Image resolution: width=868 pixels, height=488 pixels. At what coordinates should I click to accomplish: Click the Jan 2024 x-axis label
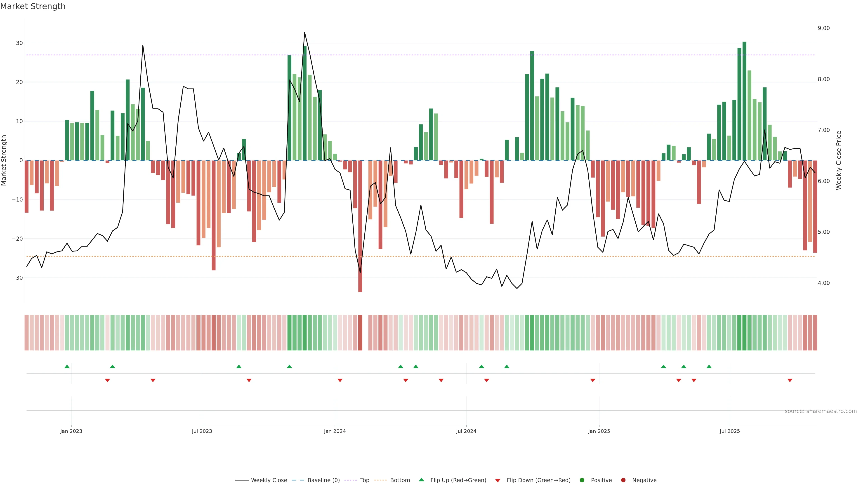click(335, 431)
